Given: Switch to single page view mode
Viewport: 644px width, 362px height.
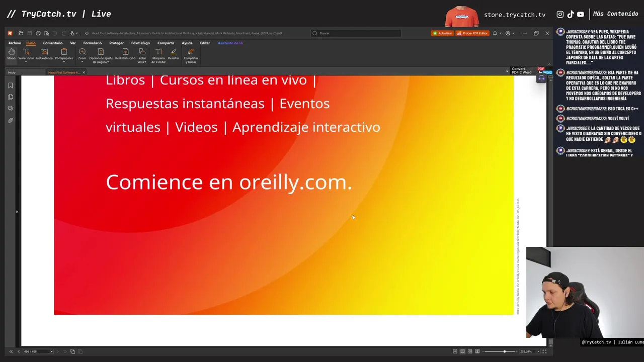Looking at the screenshot, I should click(x=455, y=351).
